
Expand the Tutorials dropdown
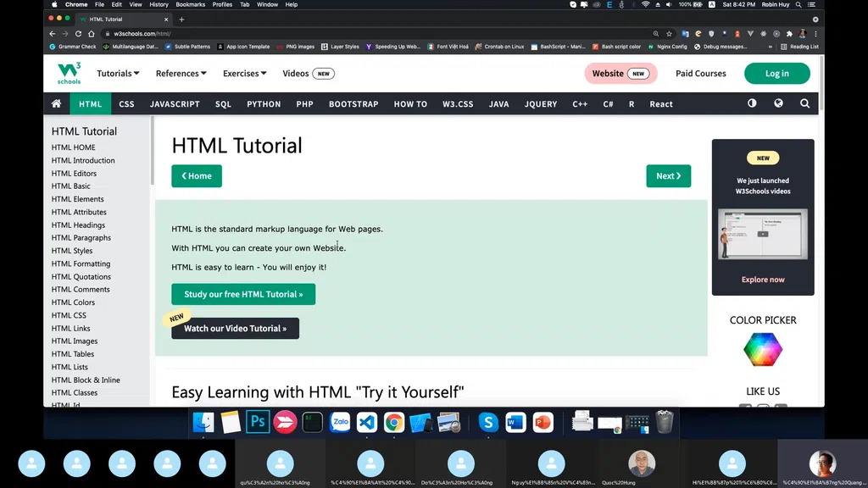click(118, 73)
